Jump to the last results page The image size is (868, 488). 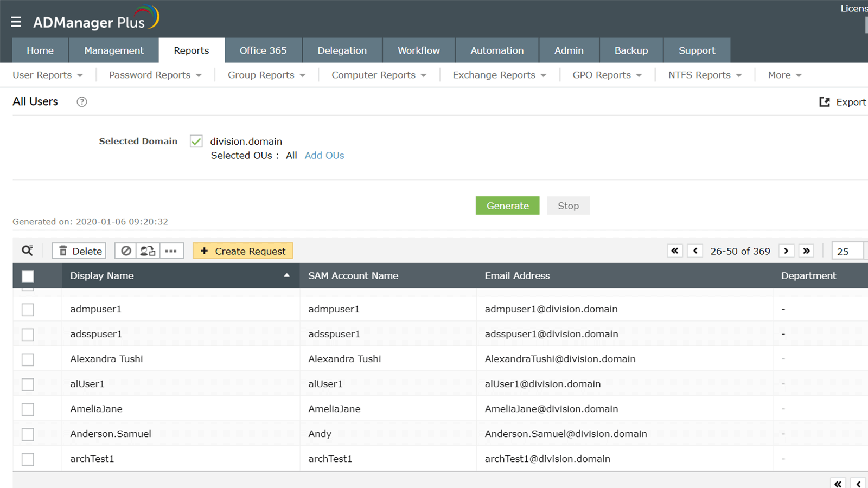pyautogui.click(x=807, y=251)
